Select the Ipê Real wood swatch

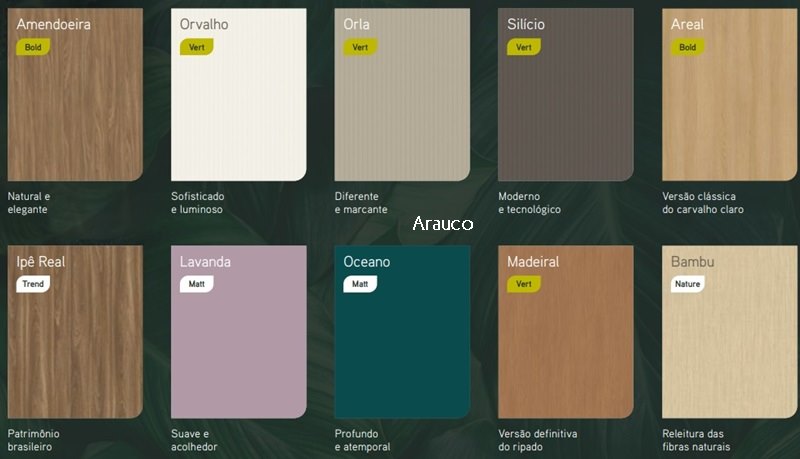pyautogui.click(x=75, y=332)
